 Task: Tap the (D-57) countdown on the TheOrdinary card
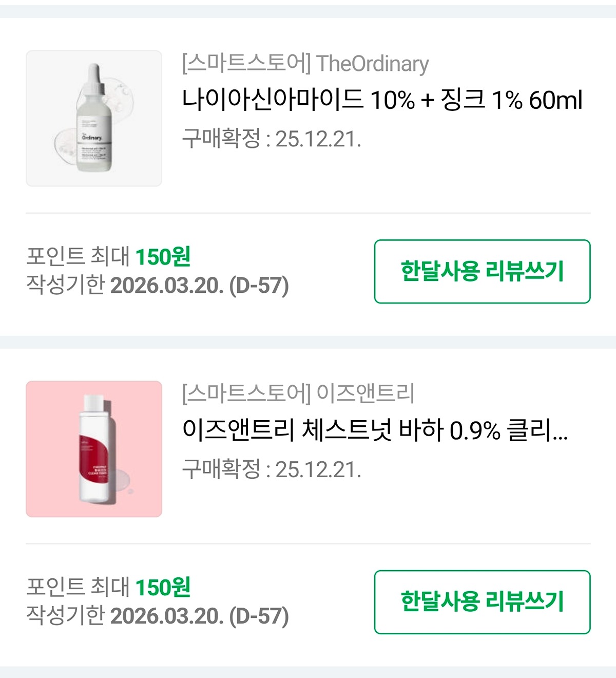pos(259,286)
